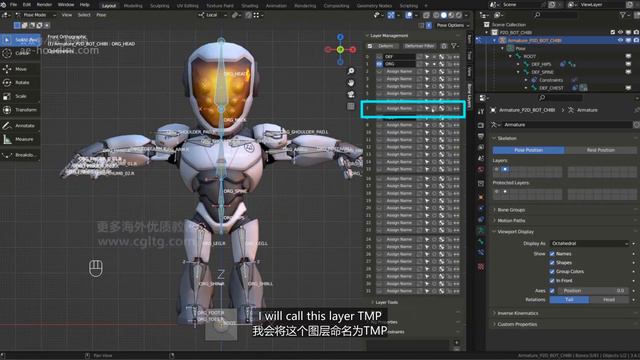The height and width of the screenshot is (360, 640).
Task: Toggle the Axes checkbox
Action: 552,291
